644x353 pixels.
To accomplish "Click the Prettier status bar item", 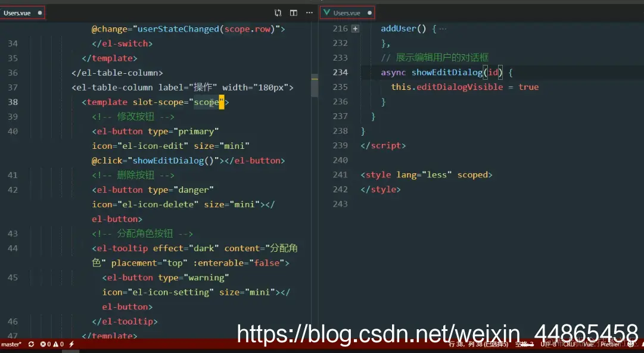I will 610,345.
